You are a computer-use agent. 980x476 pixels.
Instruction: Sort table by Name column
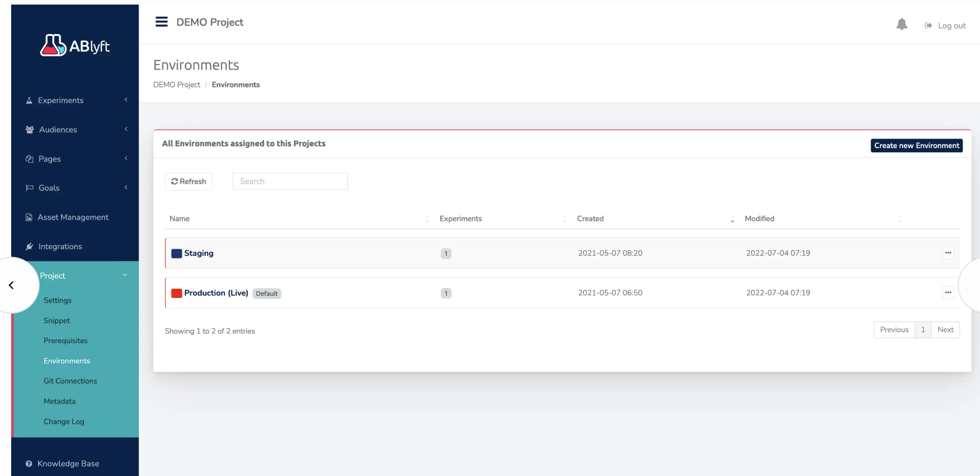click(180, 219)
